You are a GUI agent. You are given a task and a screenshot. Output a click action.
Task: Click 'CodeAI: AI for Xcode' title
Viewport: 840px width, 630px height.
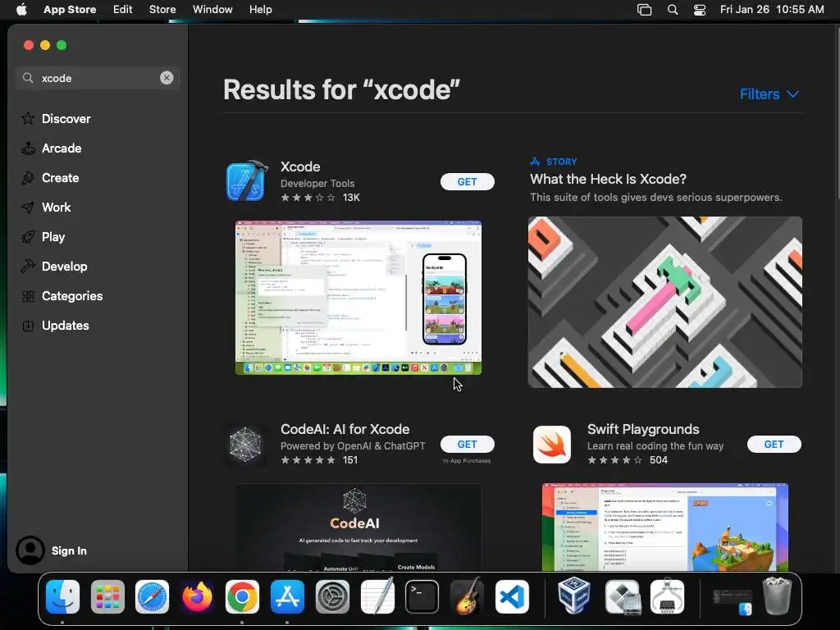click(345, 429)
